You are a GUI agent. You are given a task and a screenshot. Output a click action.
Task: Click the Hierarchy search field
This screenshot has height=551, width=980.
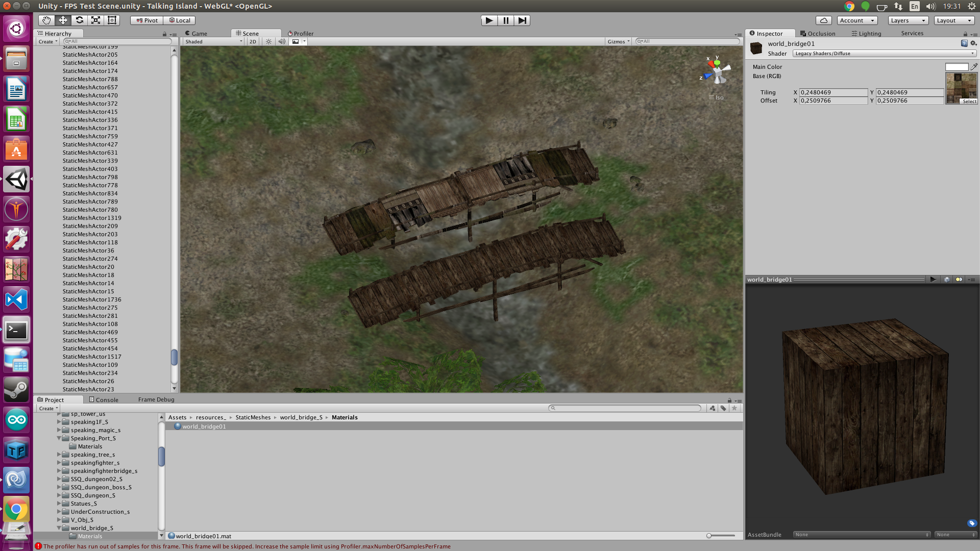click(x=117, y=41)
